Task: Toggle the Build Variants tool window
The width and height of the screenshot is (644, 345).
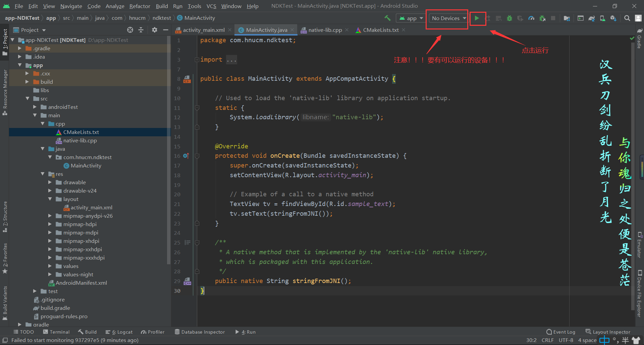Action: pyautogui.click(x=5, y=303)
